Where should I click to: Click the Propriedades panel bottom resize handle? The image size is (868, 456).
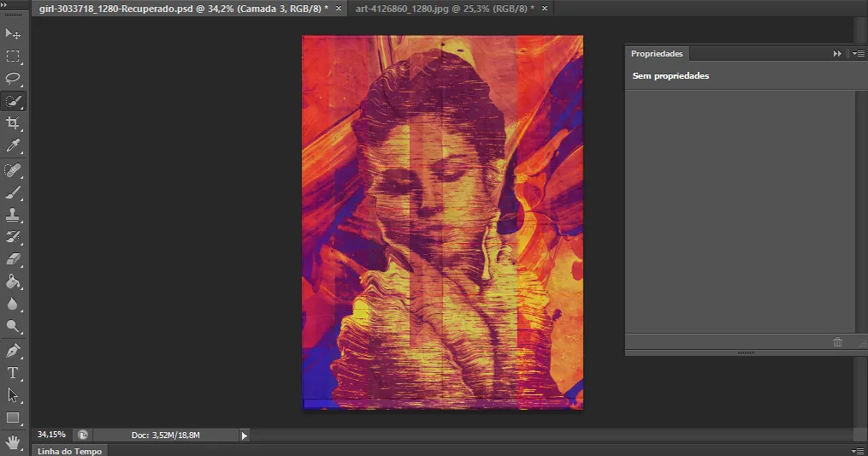coord(746,353)
